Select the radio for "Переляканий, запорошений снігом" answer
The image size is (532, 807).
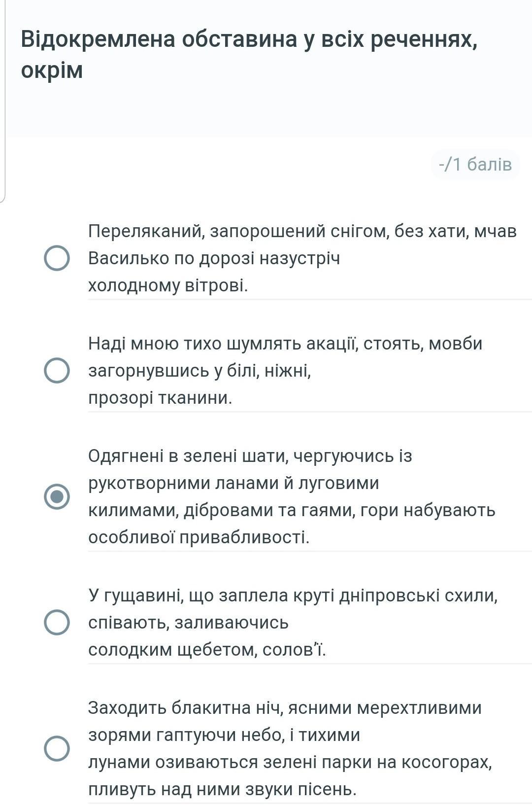point(57,258)
